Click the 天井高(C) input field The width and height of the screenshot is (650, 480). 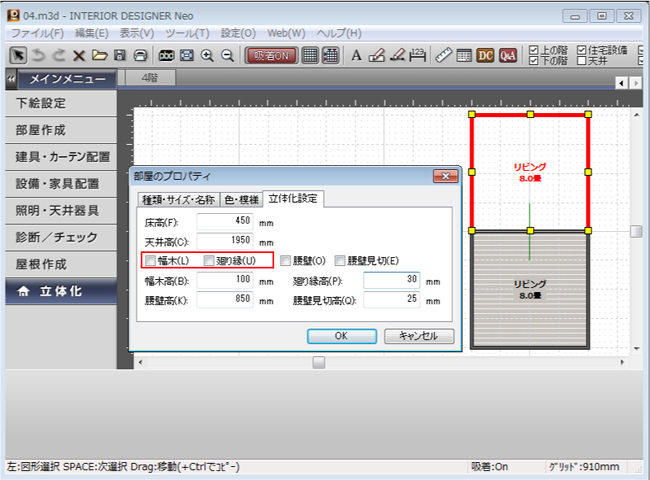click(x=225, y=241)
